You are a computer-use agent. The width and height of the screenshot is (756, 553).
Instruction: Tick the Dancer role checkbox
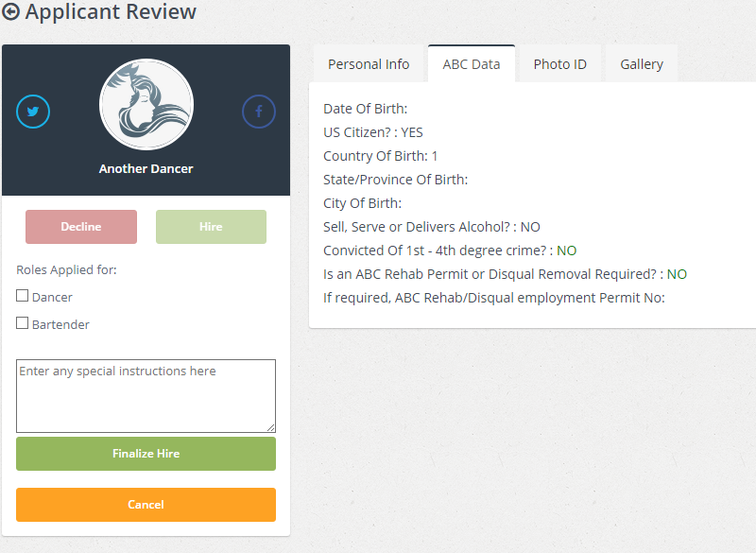pos(23,296)
